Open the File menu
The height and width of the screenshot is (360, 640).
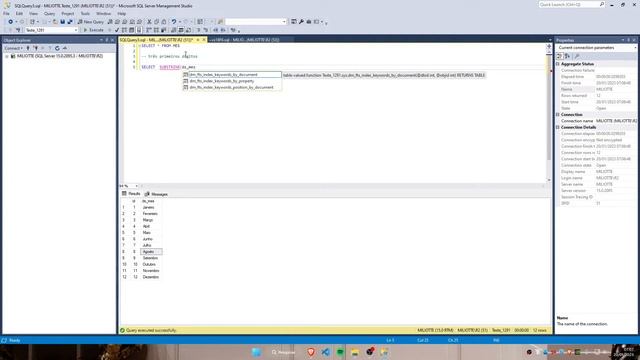click(6, 13)
